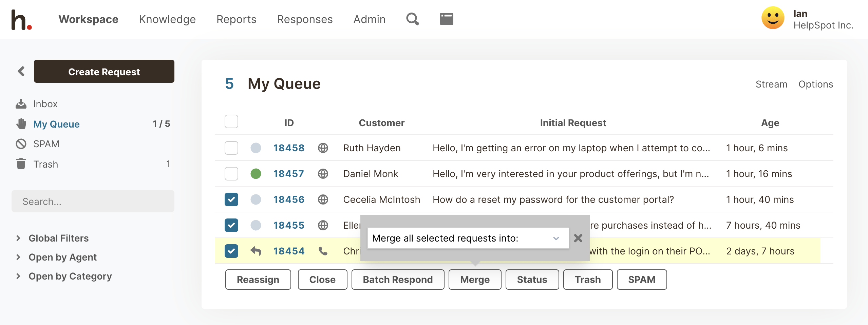Select the SPAM filter icon in sidebar

[x=21, y=144]
